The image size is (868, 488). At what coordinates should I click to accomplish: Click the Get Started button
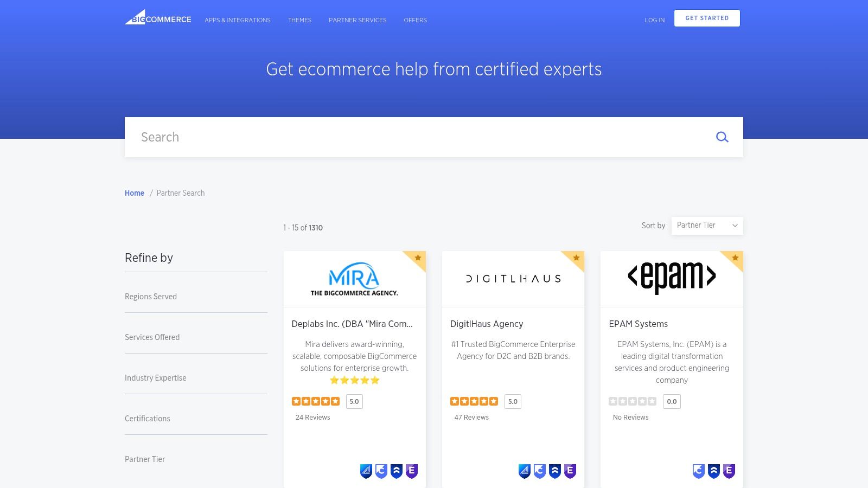click(707, 18)
